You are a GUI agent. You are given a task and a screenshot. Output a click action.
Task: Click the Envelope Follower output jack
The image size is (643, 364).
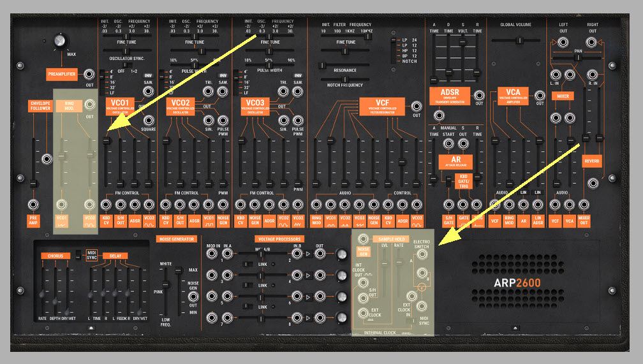[47, 159]
